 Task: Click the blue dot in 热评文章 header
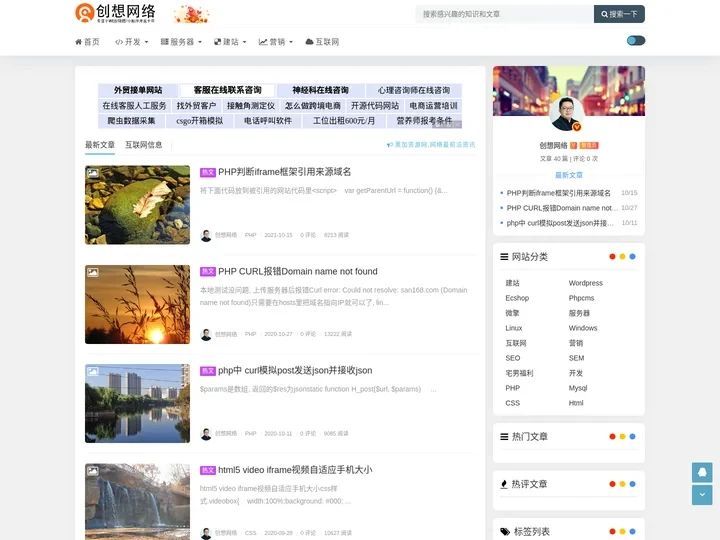pyautogui.click(x=632, y=484)
